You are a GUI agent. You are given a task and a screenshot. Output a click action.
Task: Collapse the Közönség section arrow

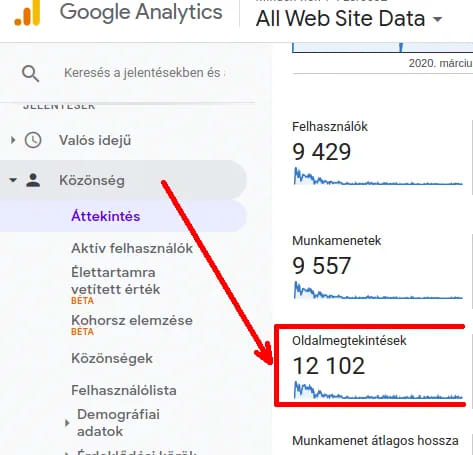pos(13,180)
